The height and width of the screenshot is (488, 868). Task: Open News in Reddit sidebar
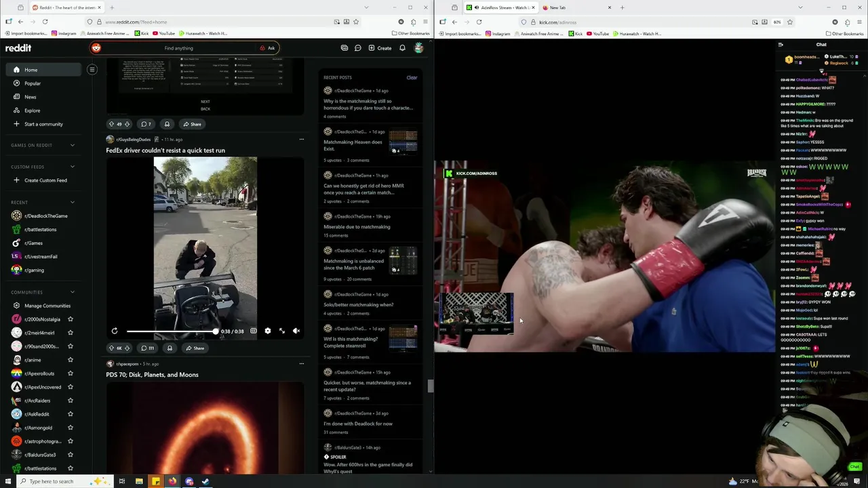pyautogui.click(x=43, y=97)
